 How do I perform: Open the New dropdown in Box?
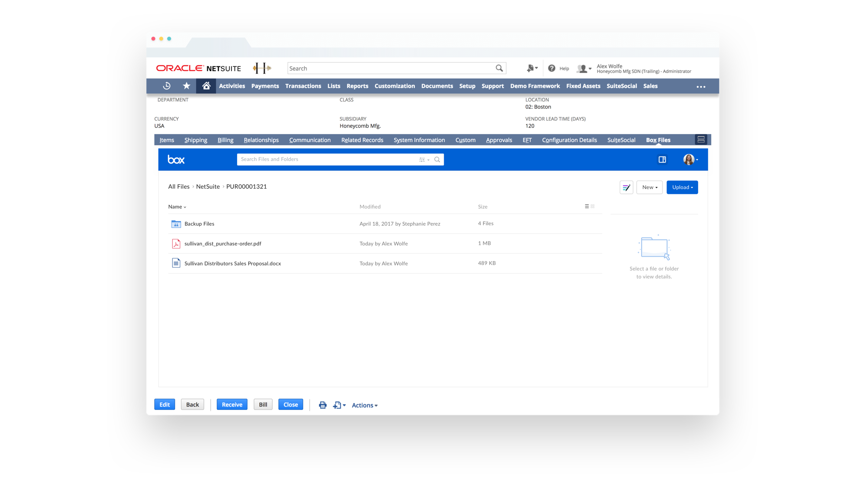[x=649, y=187]
